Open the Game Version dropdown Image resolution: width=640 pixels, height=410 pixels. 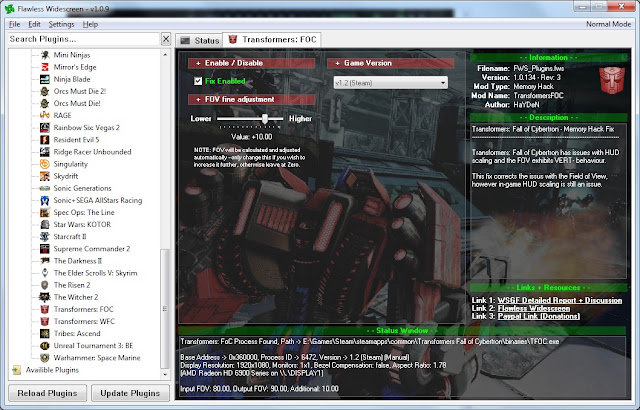pos(391,83)
